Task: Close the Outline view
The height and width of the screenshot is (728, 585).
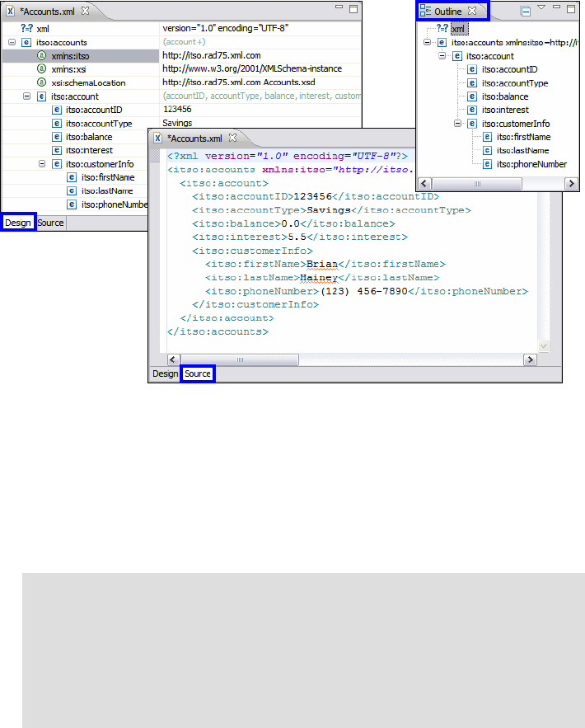Action: [472, 10]
